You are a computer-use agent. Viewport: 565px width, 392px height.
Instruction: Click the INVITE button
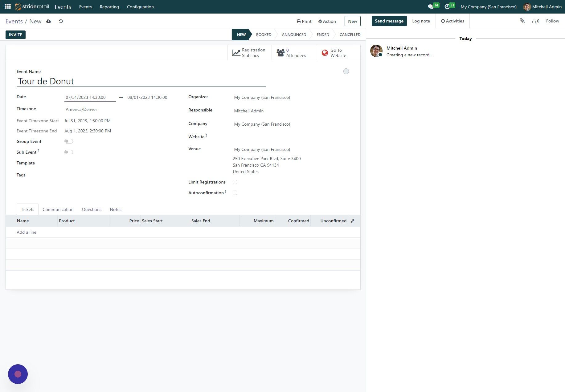(x=15, y=35)
